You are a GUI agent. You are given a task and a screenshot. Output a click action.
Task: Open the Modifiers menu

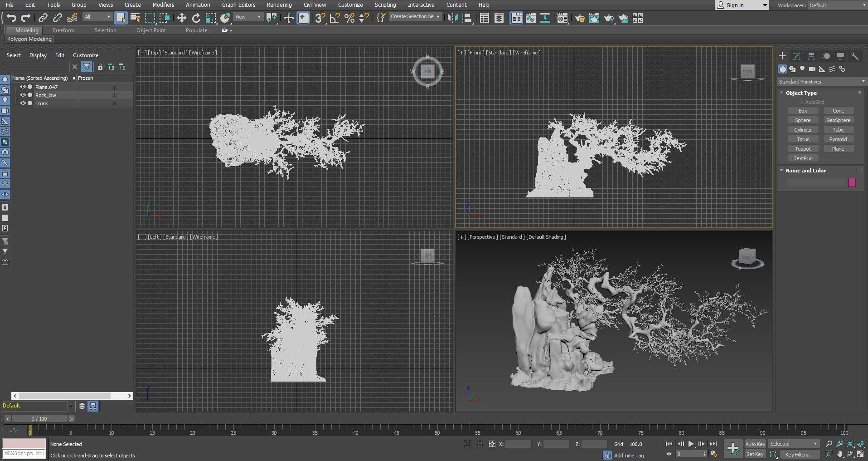(163, 5)
